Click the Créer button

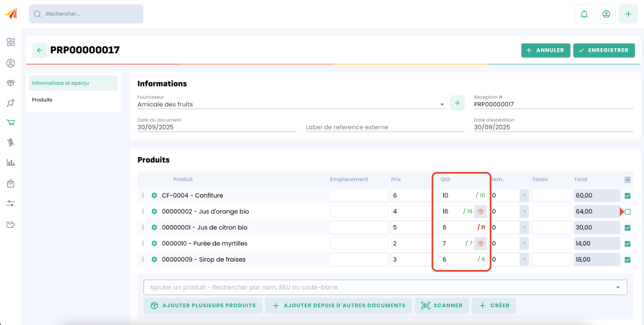[494, 305]
